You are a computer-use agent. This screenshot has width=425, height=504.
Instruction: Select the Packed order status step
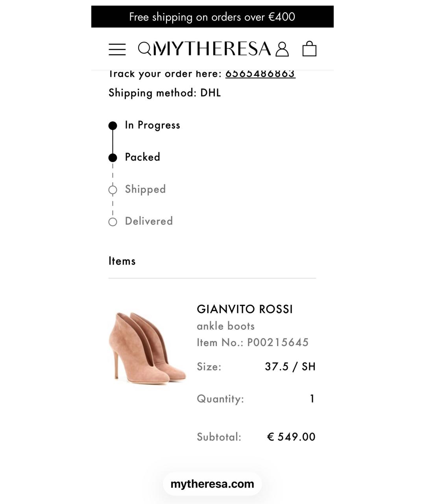point(142,157)
